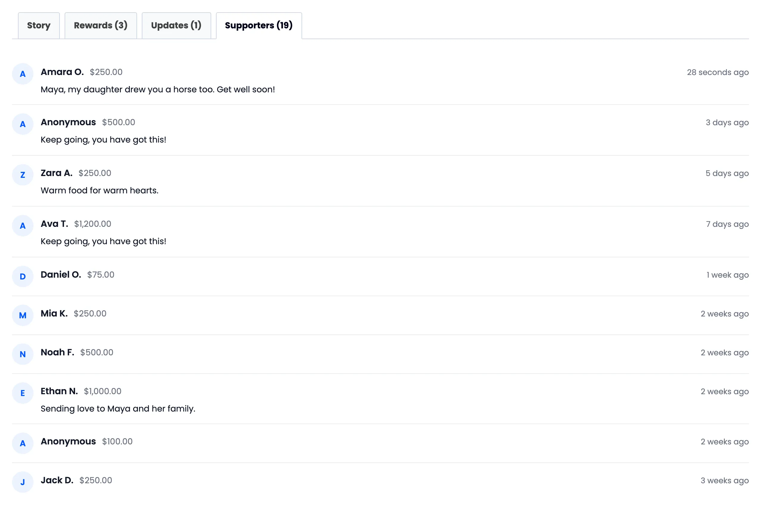
Task: Select the Supporters (19) tab
Action: pyautogui.click(x=259, y=25)
